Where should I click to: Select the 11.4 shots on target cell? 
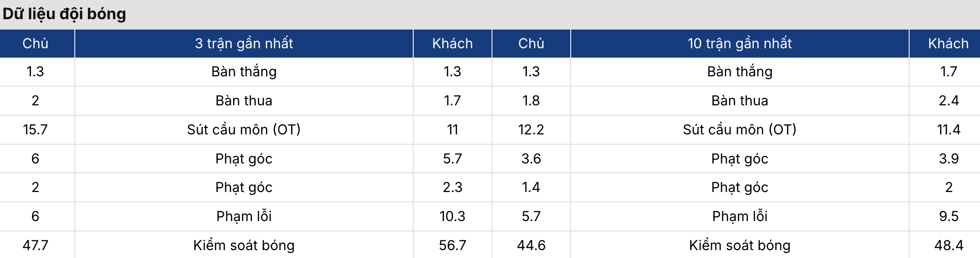click(949, 129)
